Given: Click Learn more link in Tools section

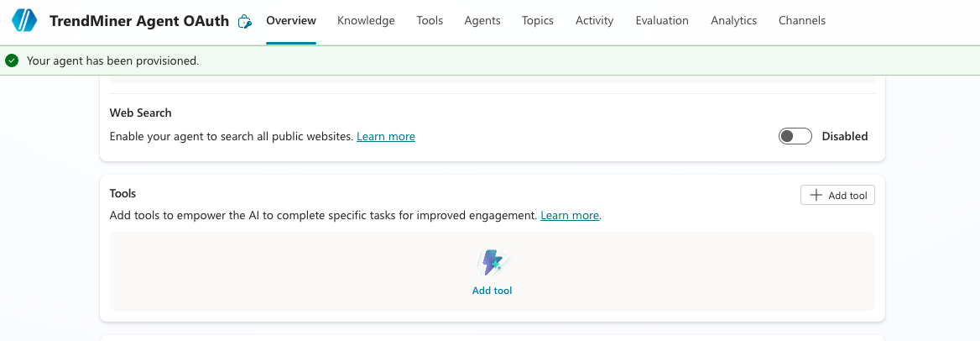Looking at the screenshot, I should point(570,215).
